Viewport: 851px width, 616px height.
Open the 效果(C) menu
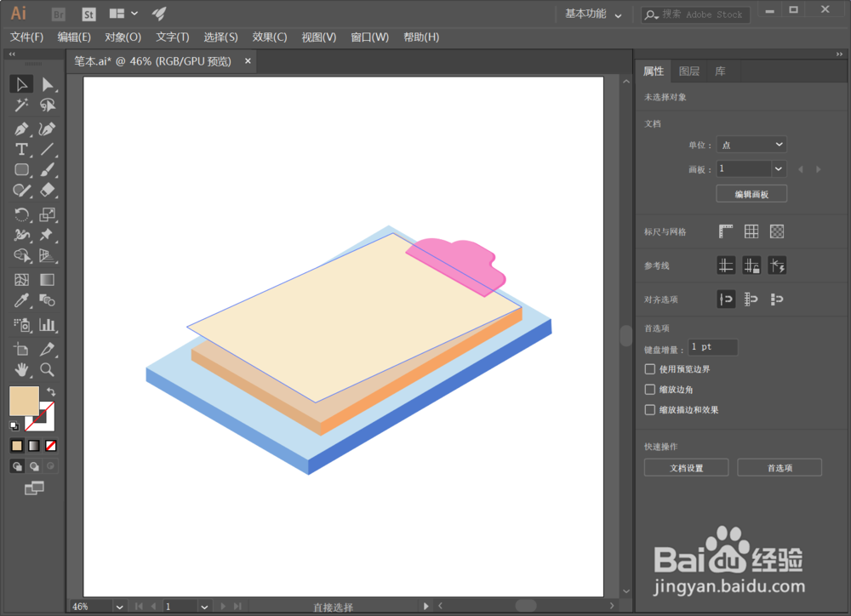click(x=270, y=37)
